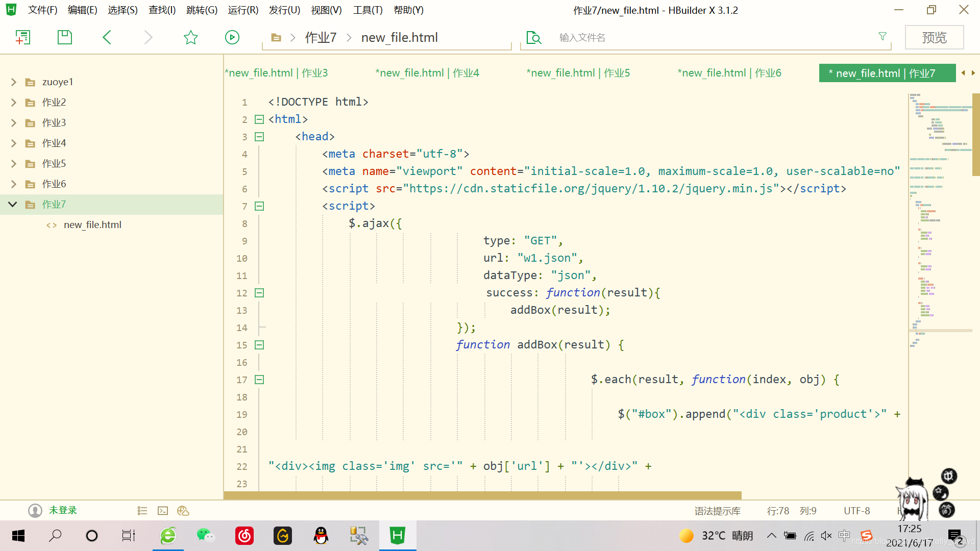Click 行:78 line indicator
The width and height of the screenshot is (980, 551).
coord(778,511)
